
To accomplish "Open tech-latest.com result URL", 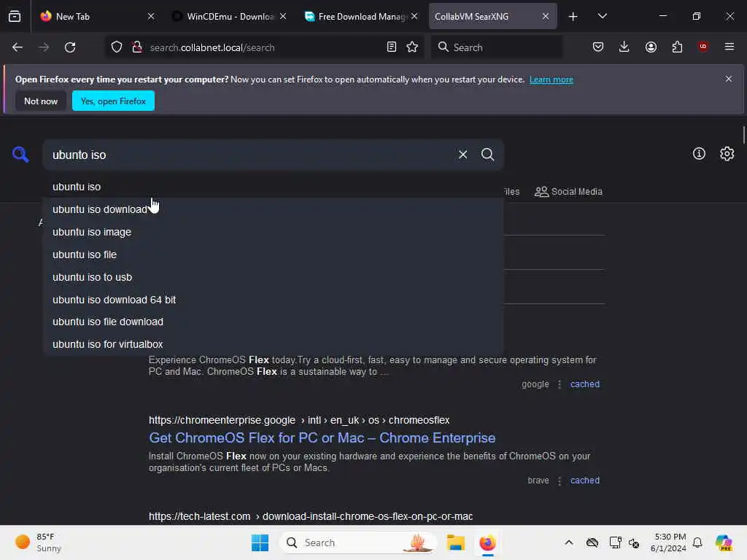I will click(x=311, y=516).
